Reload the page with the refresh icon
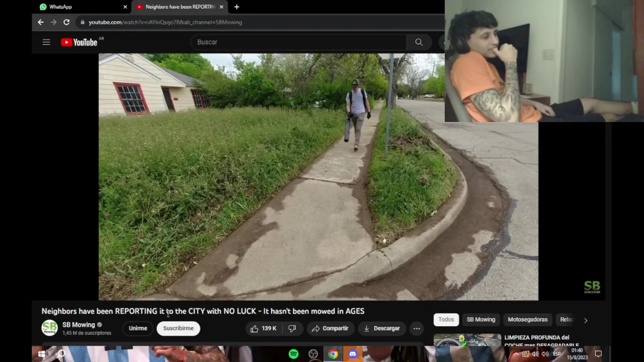Viewport: 644px width, 362px height. 66,22
